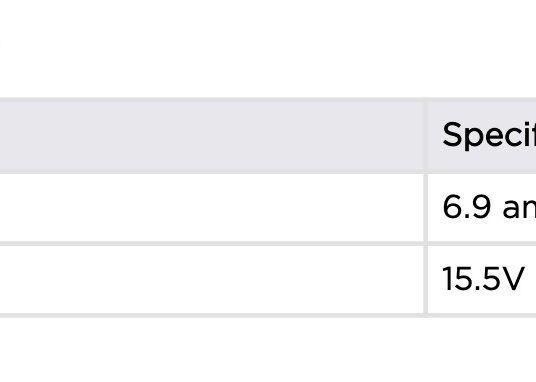Click the top edge of the gray header row

click(x=268, y=99)
